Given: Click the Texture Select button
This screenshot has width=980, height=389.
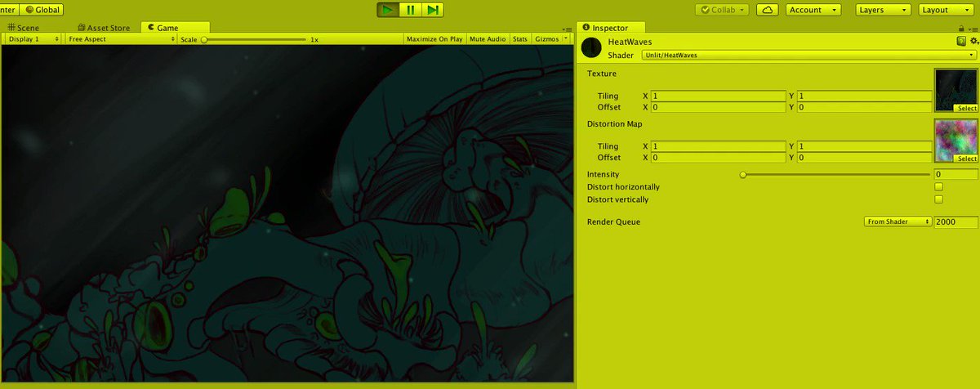Looking at the screenshot, I should 967,109.
